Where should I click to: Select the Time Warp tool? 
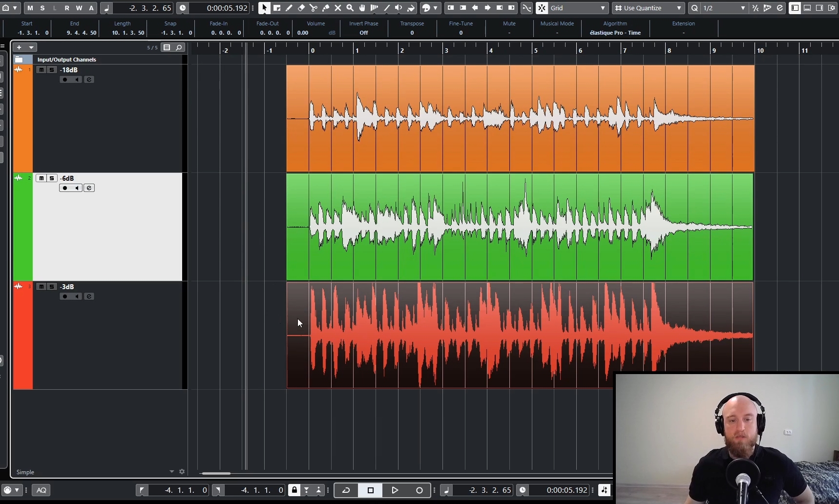[x=375, y=8]
